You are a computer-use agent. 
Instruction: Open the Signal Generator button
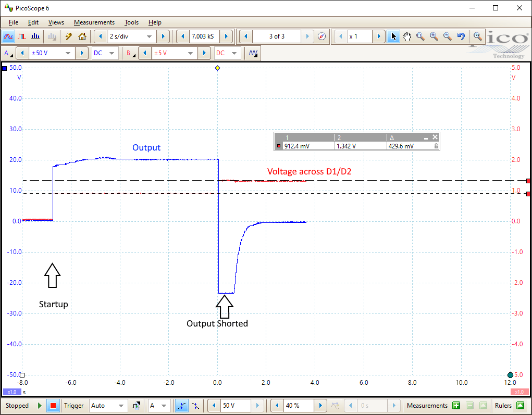253,53
